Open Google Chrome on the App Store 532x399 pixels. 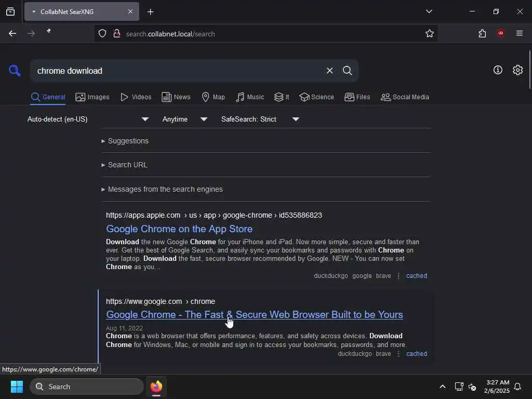(x=179, y=229)
